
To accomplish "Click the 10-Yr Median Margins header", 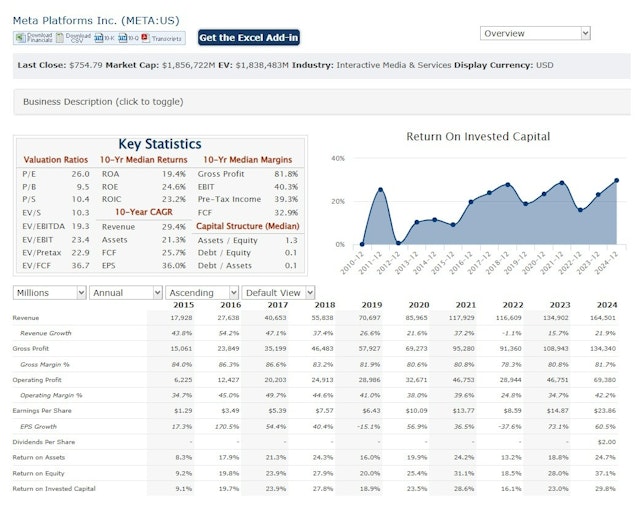I will pyautogui.click(x=248, y=160).
